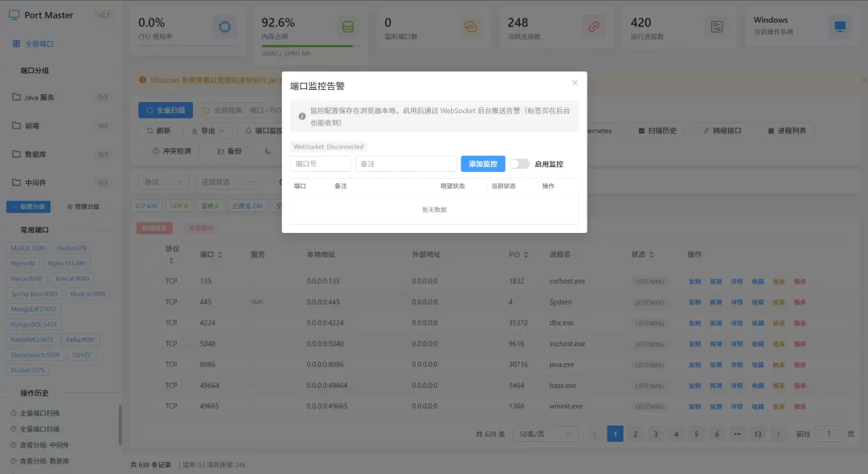Sort table by 协议 column arrows
868x474 pixels.
[x=171, y=260]
